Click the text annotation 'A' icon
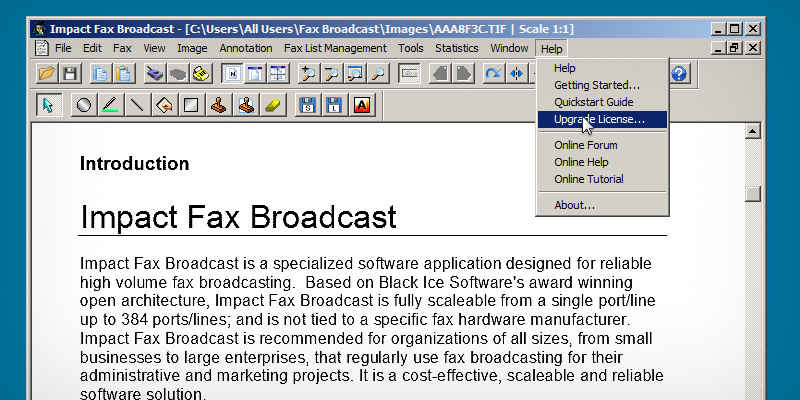The image size is (800, 400). (x=361, y=105)
